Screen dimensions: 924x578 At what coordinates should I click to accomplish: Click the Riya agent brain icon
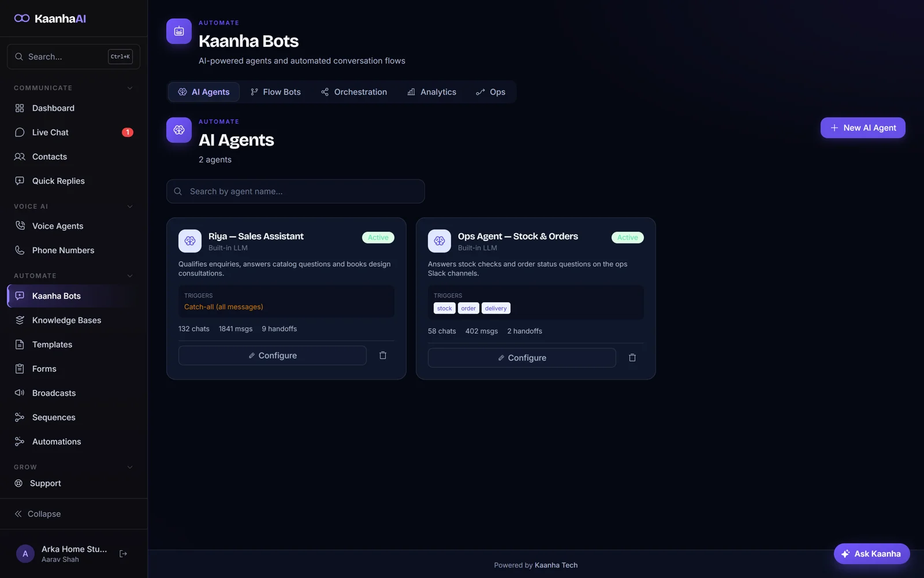tap(190, 241)
